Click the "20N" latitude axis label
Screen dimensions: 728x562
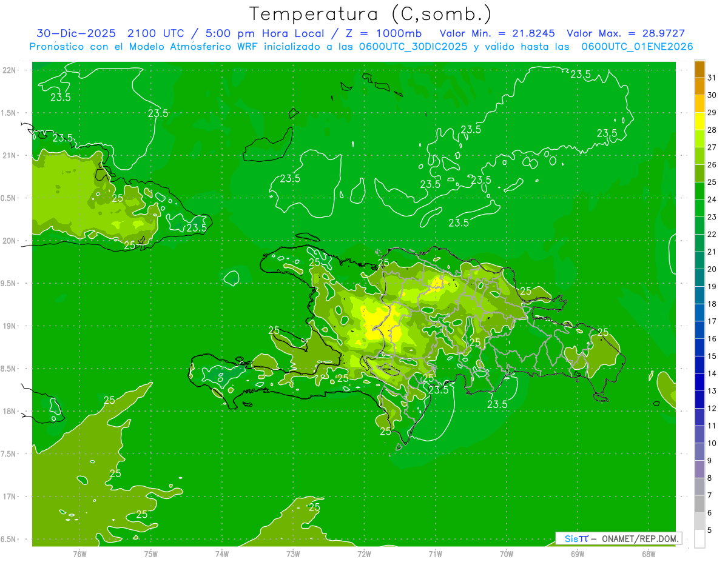[8, 241]
